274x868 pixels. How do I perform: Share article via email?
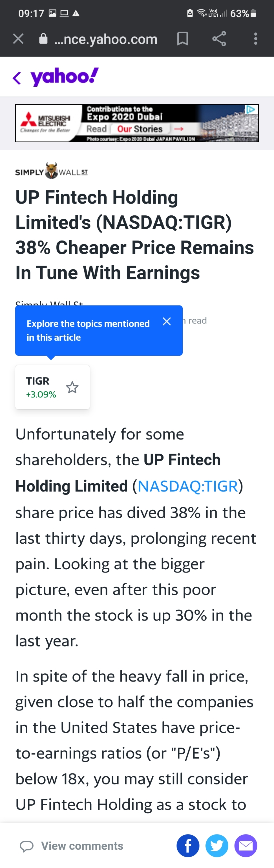[x=246, y=846]
